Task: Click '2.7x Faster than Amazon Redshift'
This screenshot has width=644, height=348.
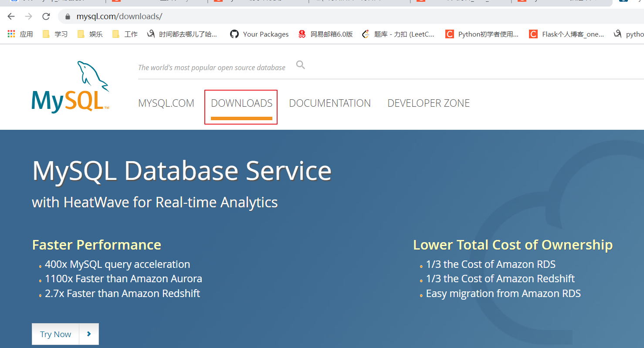Action: click(x=122, y=294)
